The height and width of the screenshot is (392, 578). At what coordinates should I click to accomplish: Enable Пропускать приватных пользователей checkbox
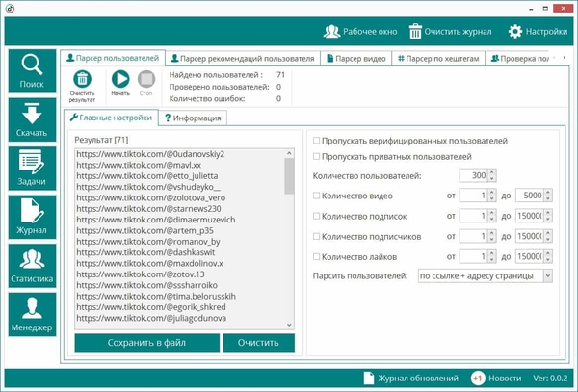(318, 157)
